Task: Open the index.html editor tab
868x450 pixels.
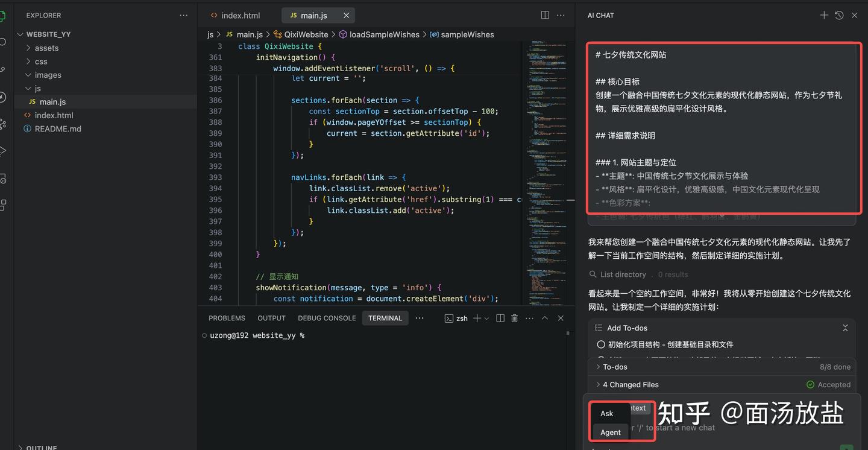Action: click(x=241, y=15)
